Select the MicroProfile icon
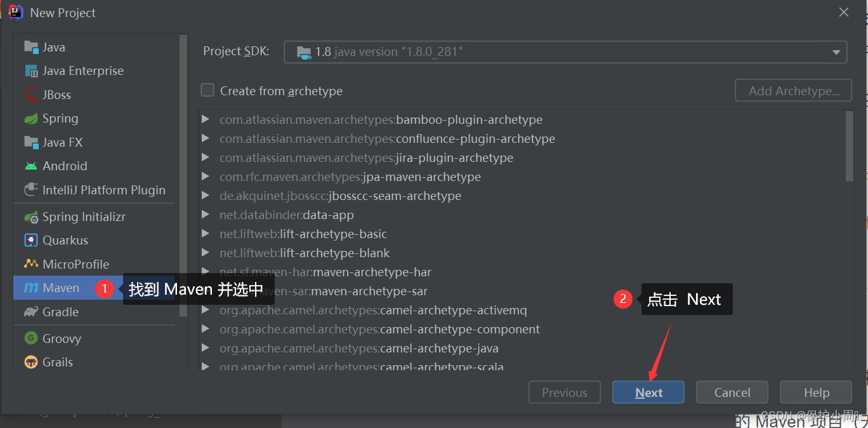This screenshot has width=868, height=428. pyautogui.click(x=31, y=264)
